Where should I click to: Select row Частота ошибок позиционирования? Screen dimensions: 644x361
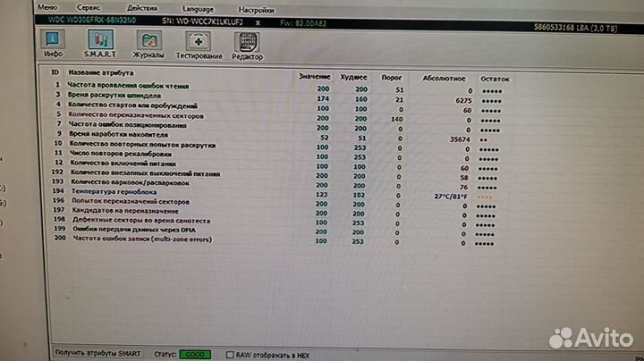[x=278, y=127]
